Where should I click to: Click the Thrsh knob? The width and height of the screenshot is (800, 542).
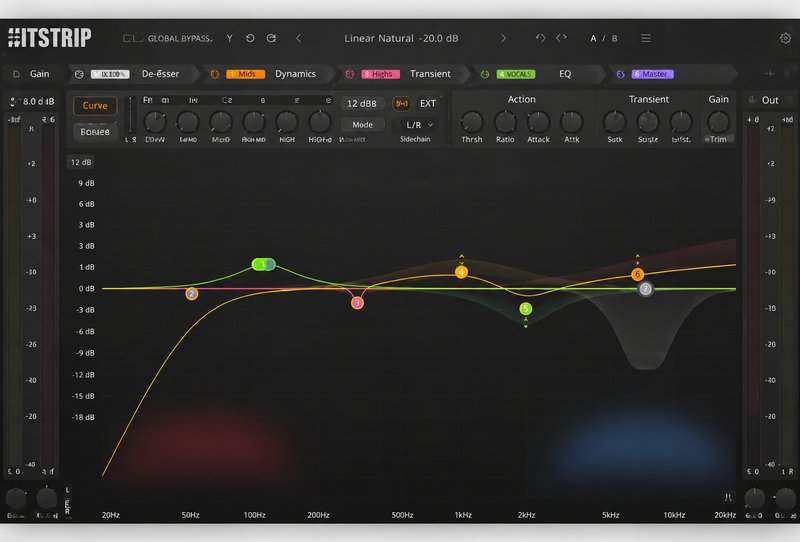471,122
